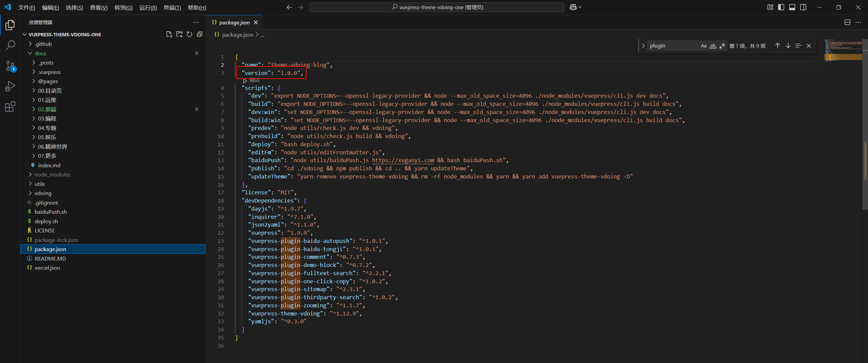Click the command center search box
The width and height of the screenshot is (868, 363).
pos(437,7)
